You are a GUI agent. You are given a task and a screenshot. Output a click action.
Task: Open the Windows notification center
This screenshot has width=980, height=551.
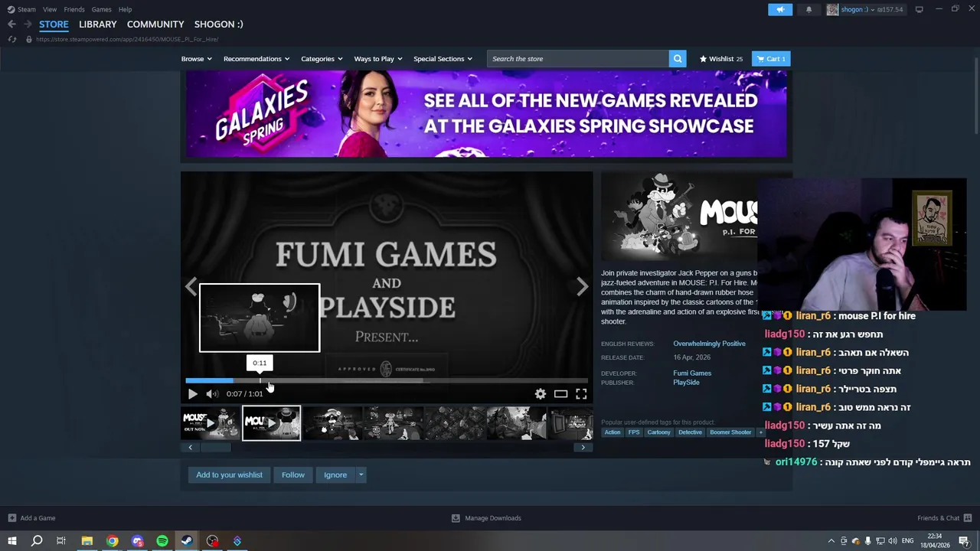(964, 541)
